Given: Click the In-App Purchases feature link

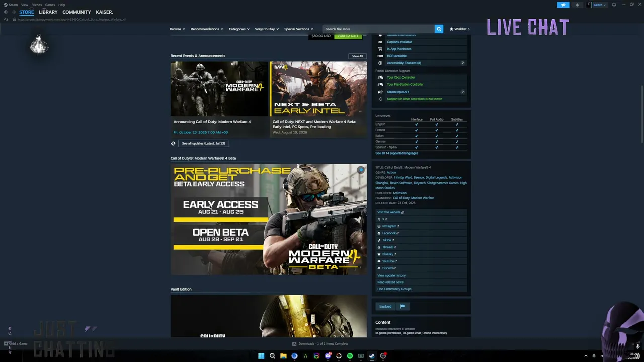Looking at the screenshot, I should [399, 49].
